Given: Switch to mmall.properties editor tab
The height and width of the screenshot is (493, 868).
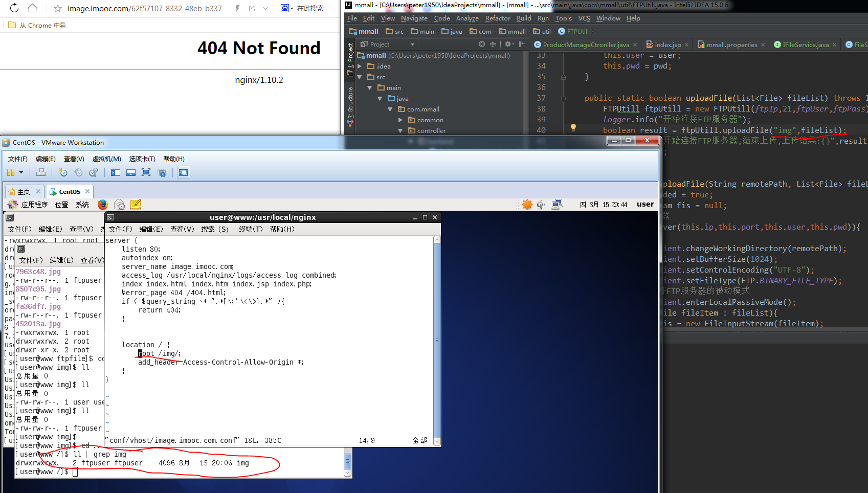Looking at the screenshot, I should click(731, 45).
